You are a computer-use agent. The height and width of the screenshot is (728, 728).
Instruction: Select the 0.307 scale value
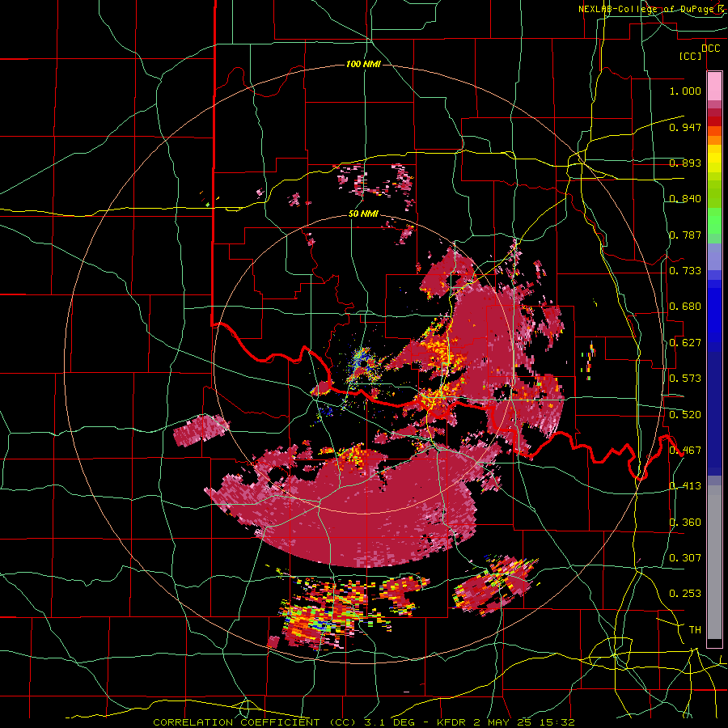pyautogui.click(x=685, y=558)
